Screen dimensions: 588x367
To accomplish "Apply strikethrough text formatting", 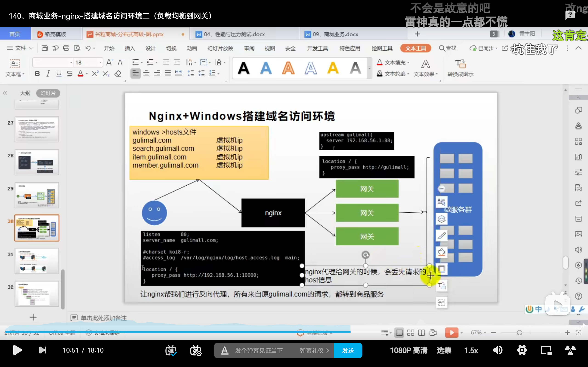I will click(70, 74).
